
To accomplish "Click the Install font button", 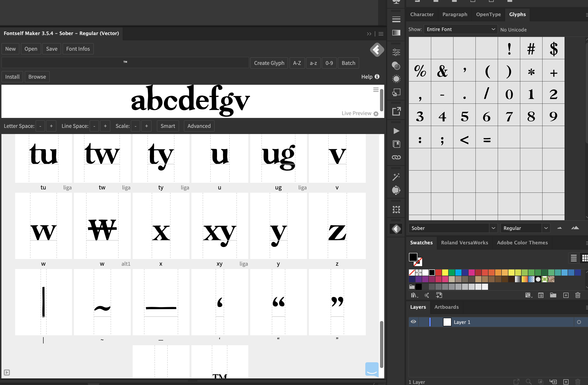I will coord(12,76).
